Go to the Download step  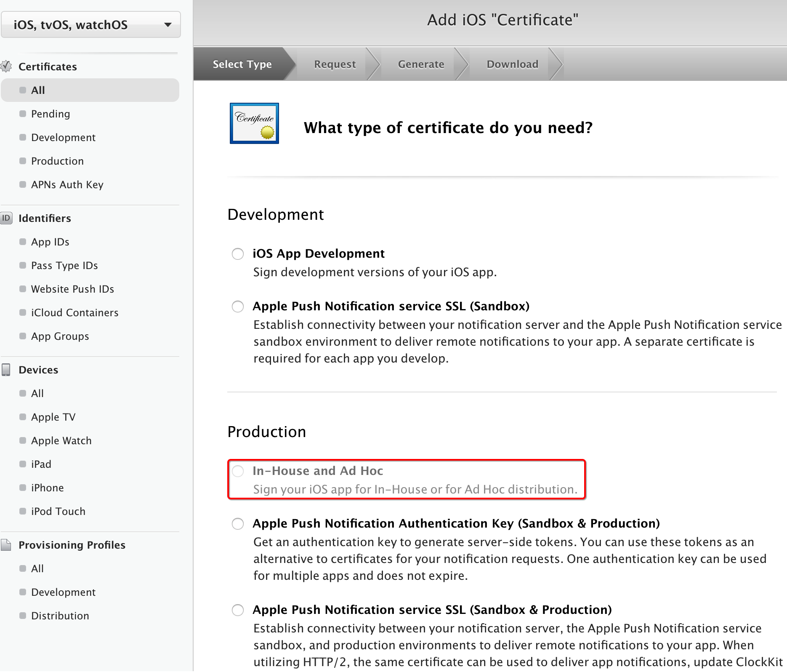[512, 64]
